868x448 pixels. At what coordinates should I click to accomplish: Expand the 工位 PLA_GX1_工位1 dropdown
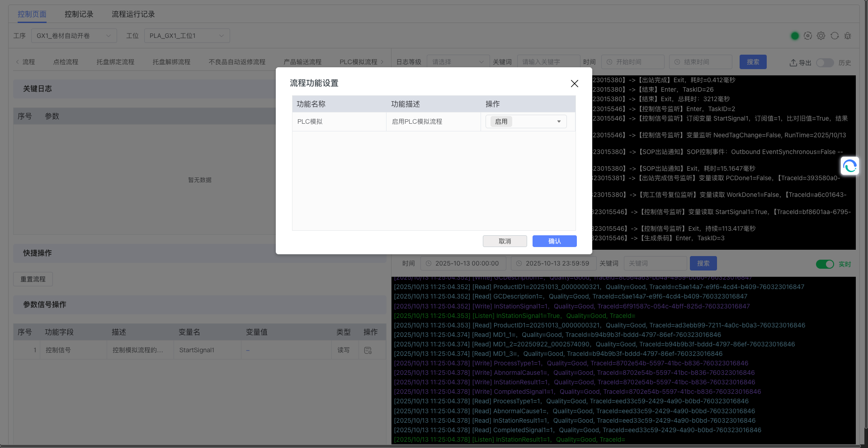[x=187, y=36]
